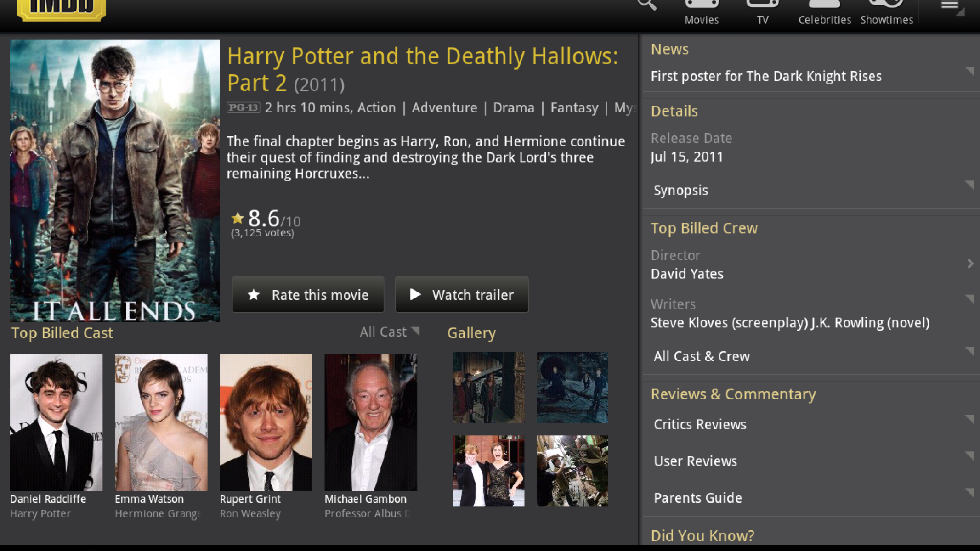The image size is (980, 551).
Task: Open director David Yates chevron
Action: (x=969, y=264)
